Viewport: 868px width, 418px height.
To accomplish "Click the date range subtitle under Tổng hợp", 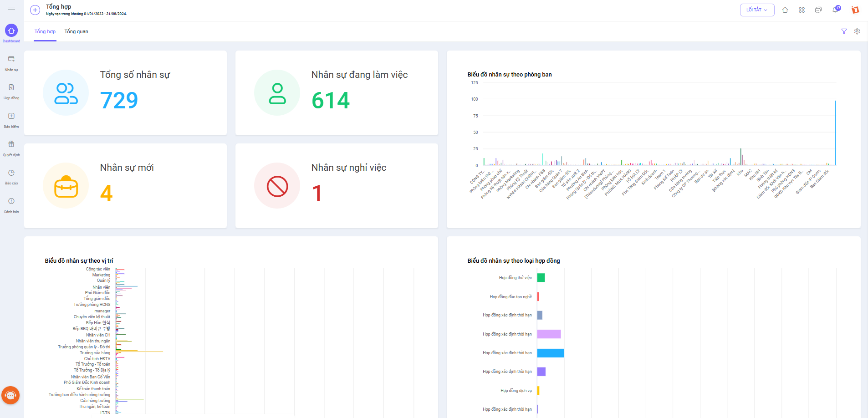I will 86,14.
